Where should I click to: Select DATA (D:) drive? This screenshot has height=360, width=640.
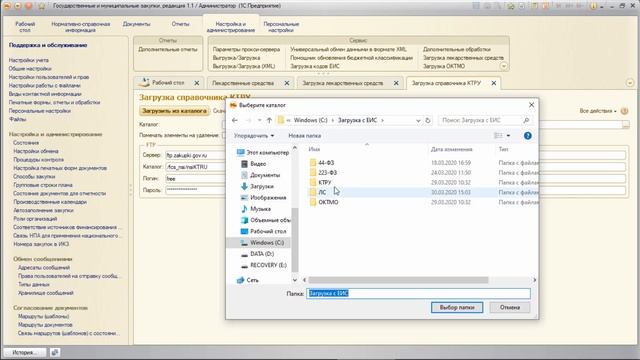(262, 254)
